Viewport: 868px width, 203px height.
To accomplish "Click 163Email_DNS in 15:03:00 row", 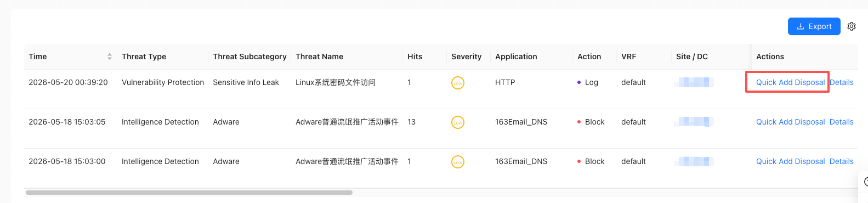I will click(x=521, y=161).
